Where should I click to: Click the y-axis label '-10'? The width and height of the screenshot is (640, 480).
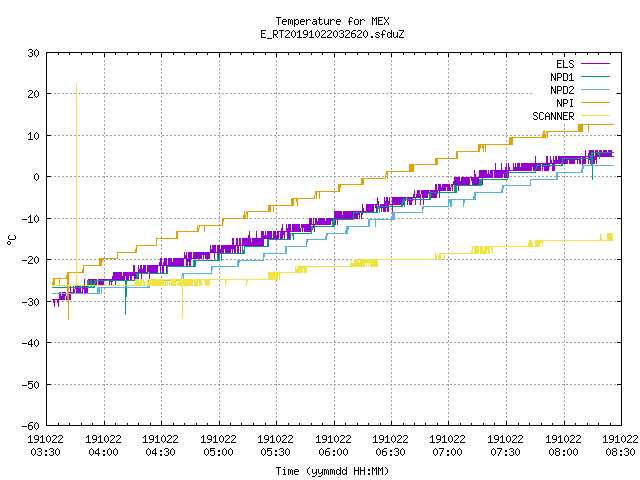coord(31,219)
